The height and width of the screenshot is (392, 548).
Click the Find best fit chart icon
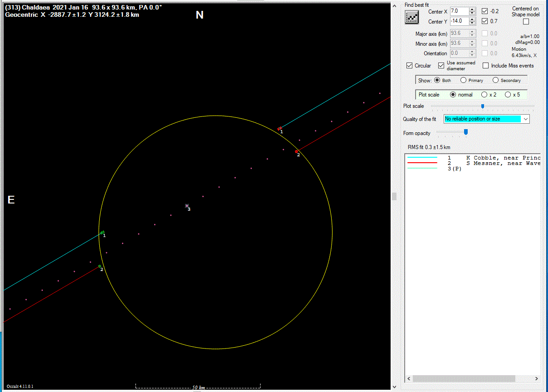click(x=412, y=17)
